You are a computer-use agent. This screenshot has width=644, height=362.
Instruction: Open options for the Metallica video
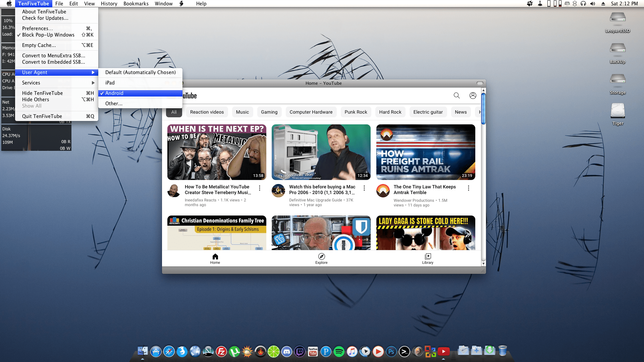[260, 188]
